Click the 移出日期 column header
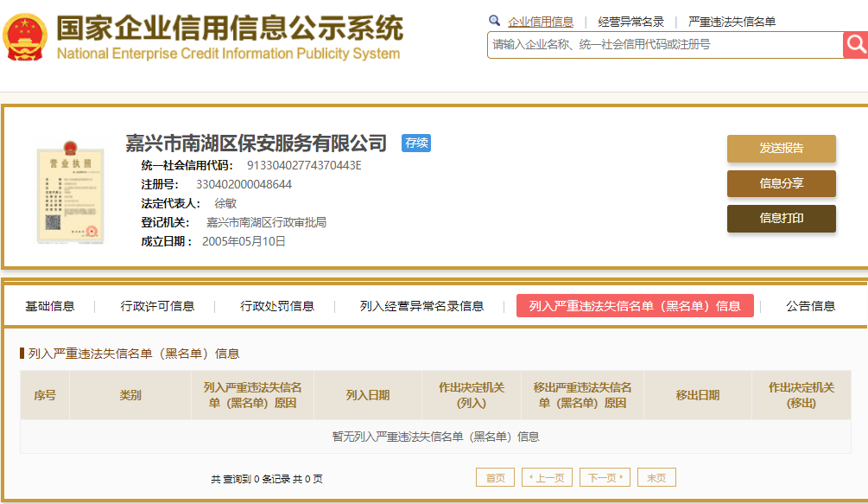868x504 pixels. pyautogui.click(x=698, y=395)
